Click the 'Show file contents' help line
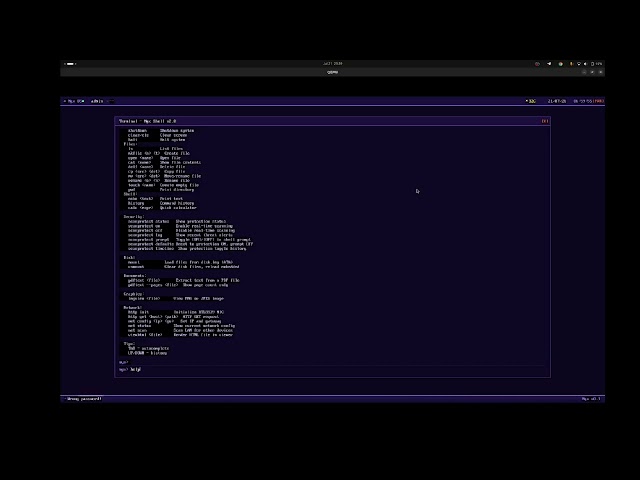Viewport: 640px width, 480px height. pyautogui.click(x=164, y=162)
